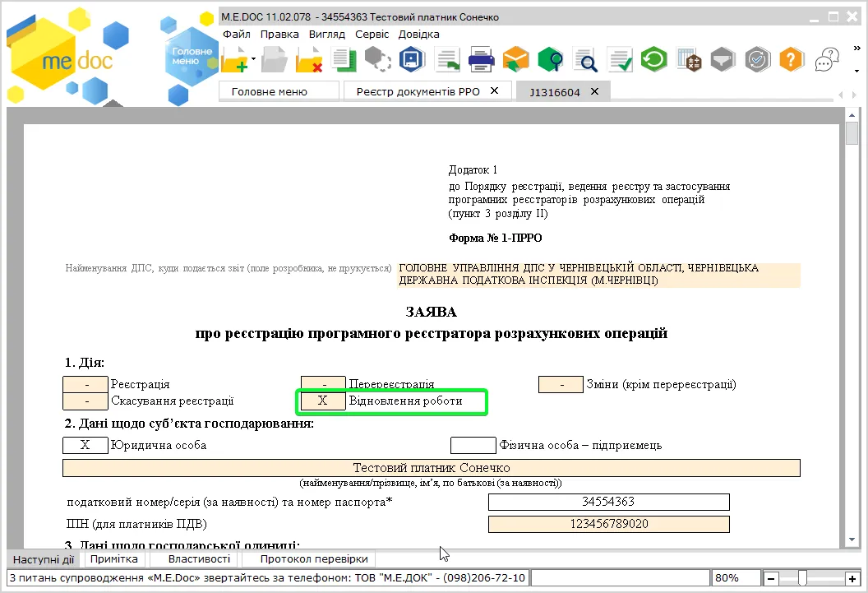This screenshot has width=868, height=593.
Task: Expand the toolbar overflow chevron
Action: tap(856, 49)
